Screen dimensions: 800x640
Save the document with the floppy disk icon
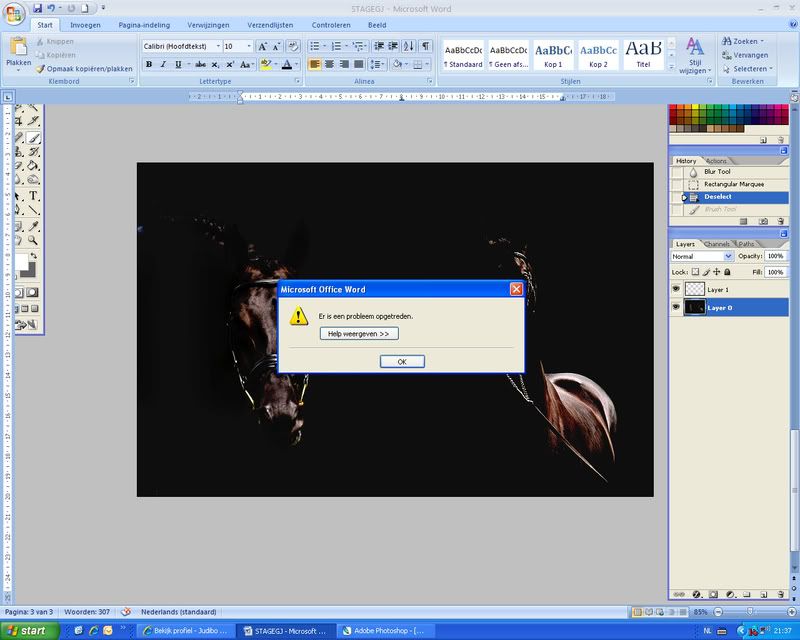[x=38, y=8]
